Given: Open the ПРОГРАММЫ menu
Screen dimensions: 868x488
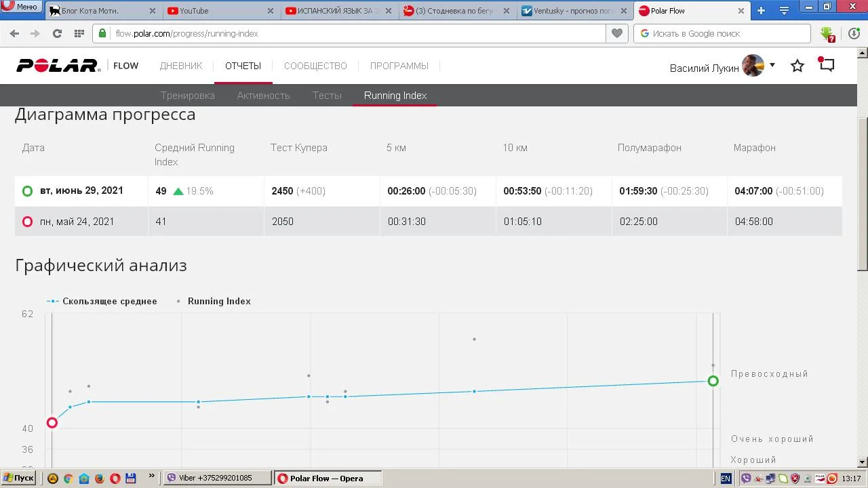Looking at the screenshot, I should [x=399, y=66].
